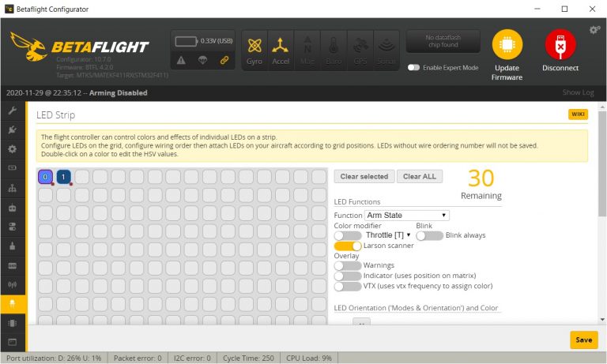
Task: Open the Modes tab switches icon
Action: tap(13, 227)
